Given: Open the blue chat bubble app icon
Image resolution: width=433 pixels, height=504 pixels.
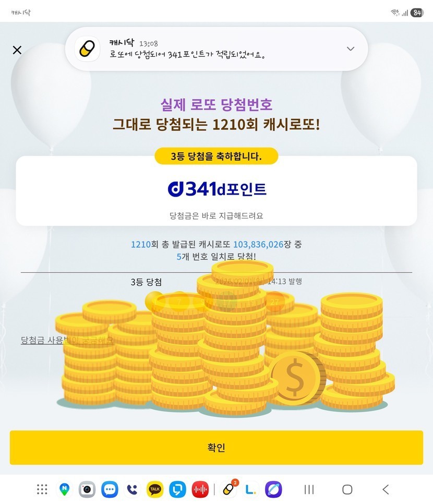Looking at the screenshot, I should pyautogui.click(x=177, y=489).
